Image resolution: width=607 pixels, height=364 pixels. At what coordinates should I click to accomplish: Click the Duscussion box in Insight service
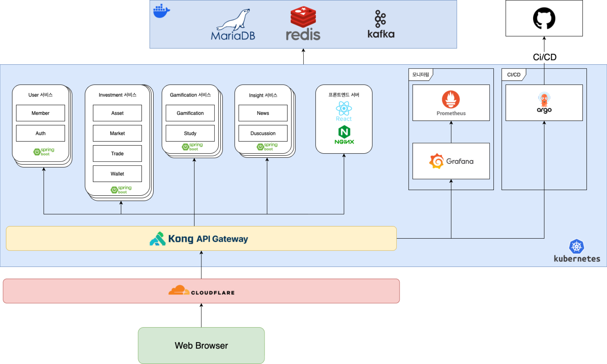click(263, 133)
